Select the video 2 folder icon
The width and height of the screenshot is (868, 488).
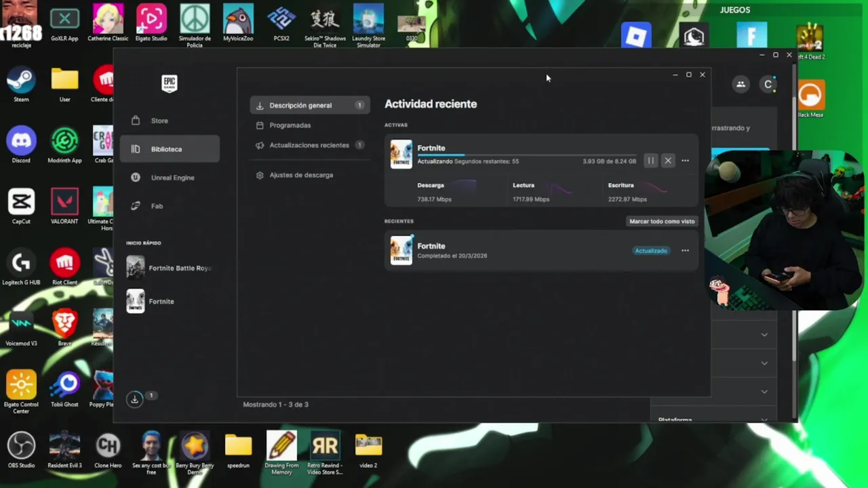tap(368, 451)
